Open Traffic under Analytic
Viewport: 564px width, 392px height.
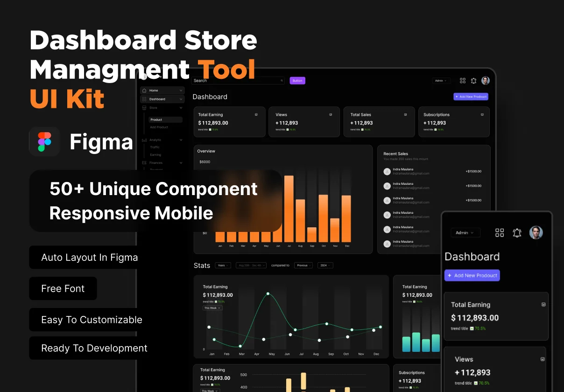click(155, 147)
